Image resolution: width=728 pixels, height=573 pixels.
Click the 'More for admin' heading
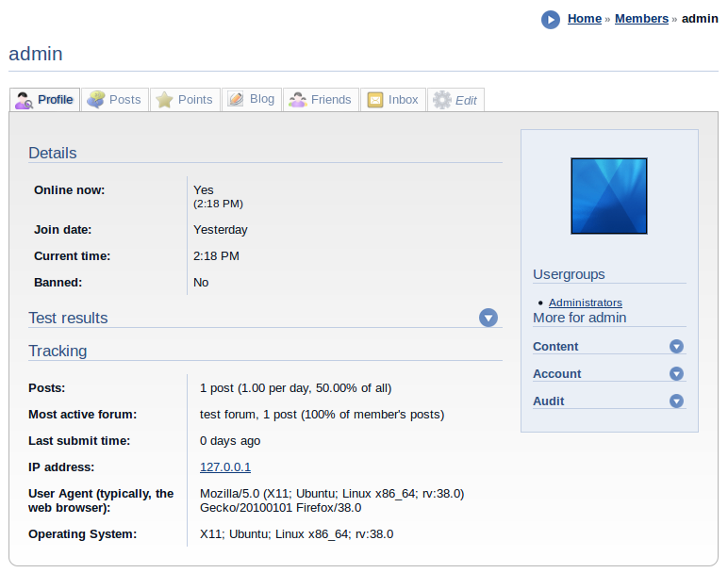579,318
